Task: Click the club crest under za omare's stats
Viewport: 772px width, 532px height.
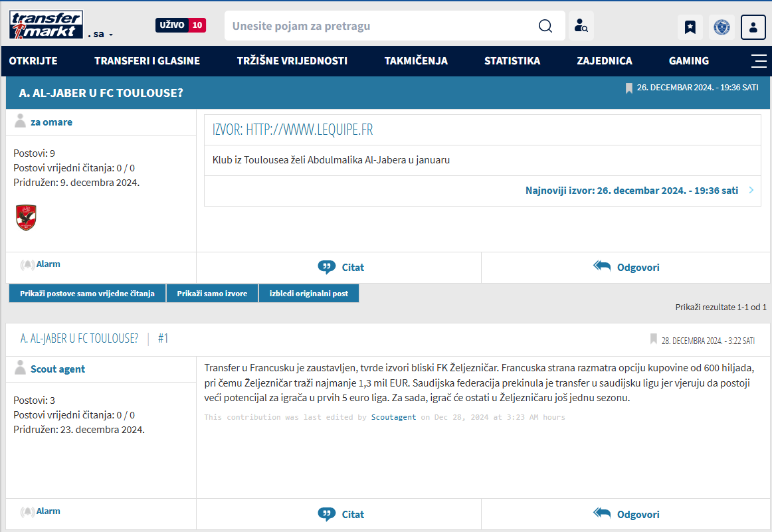Action: click(26, 218)
